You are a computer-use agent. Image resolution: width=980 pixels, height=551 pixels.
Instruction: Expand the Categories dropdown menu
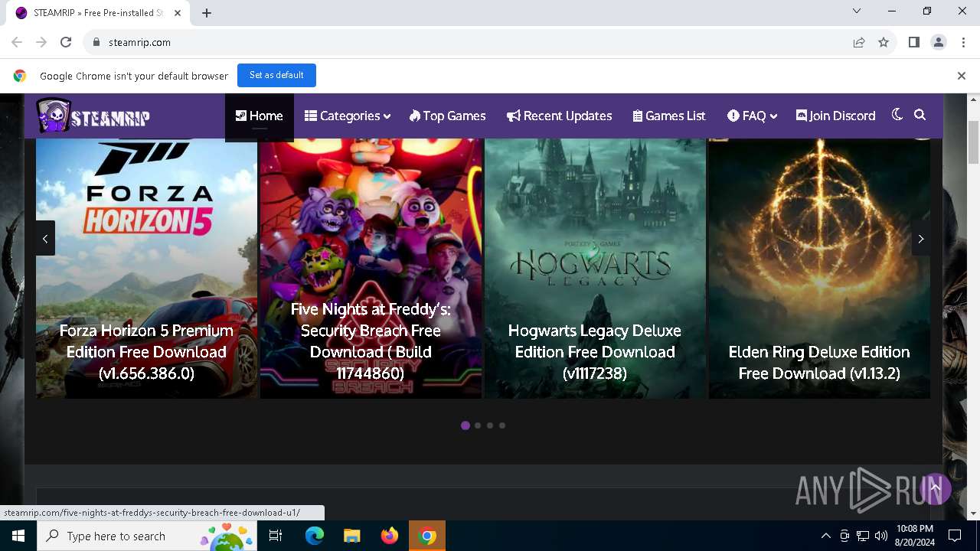pyautogui.click(x=348, y=116)
